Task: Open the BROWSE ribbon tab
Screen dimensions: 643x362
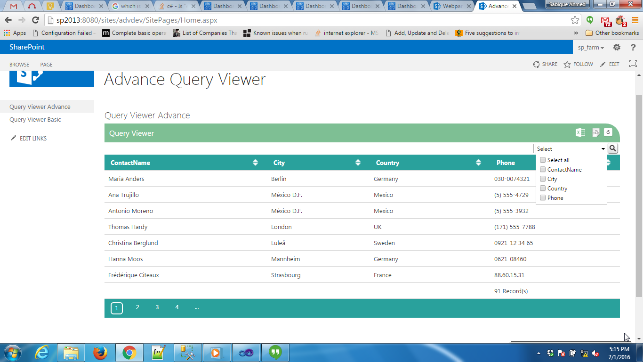Action: (x=19, y=64)
